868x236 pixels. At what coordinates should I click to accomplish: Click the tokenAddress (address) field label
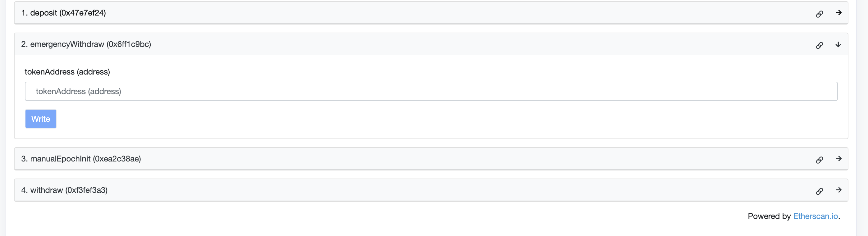click(x=67, y=72)
